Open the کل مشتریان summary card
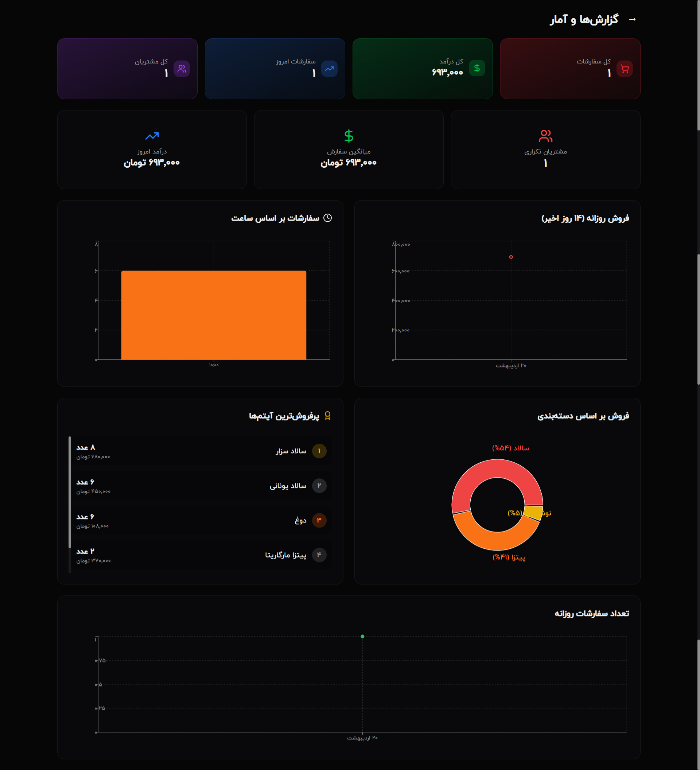 coord(127,69)
